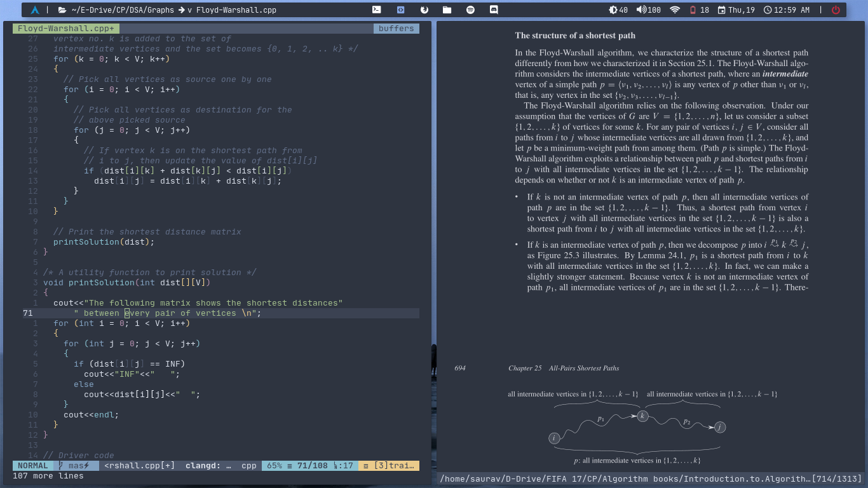Place cursor on 'for (k = 0; k < V; k++)'
Image resolution: width=868 pixels, height=488 pixels.
point(111,59)
